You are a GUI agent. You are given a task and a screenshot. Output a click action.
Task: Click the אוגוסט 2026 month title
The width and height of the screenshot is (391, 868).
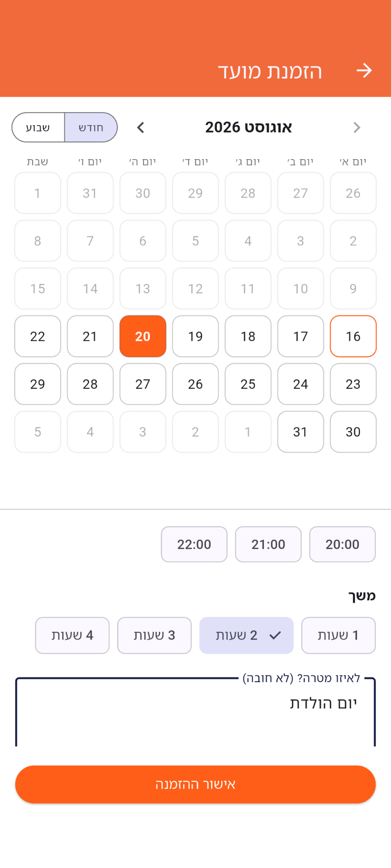click(x=248, y=127)
